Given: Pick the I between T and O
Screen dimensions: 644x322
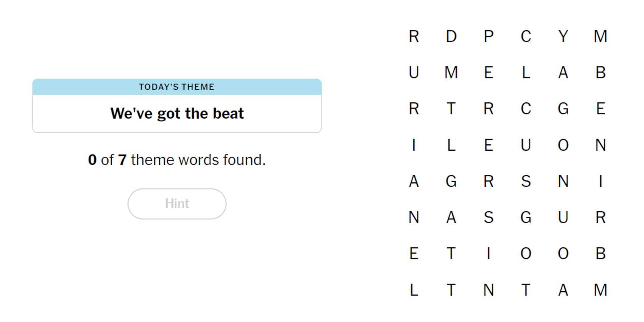Looking at the screenshot, I should (x=488, y=254).
